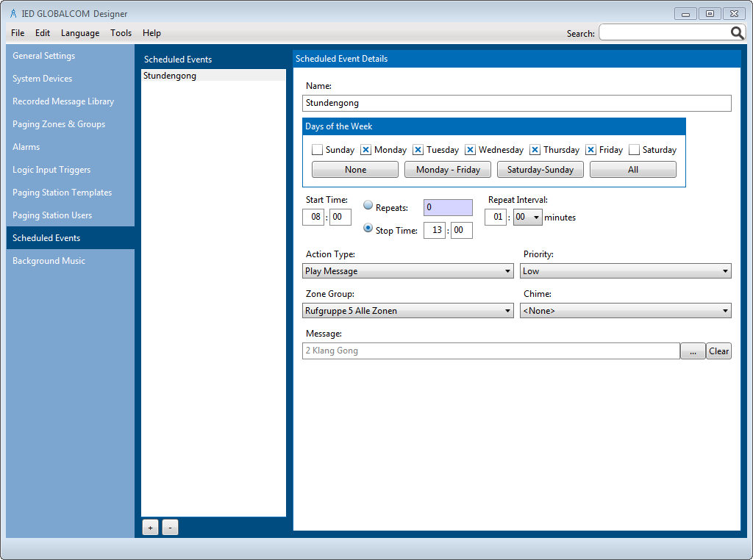Screen dimensions: 753x560
Task: Click the search magnifier icon
Action: pyautogui.click(x=737, y=33)
